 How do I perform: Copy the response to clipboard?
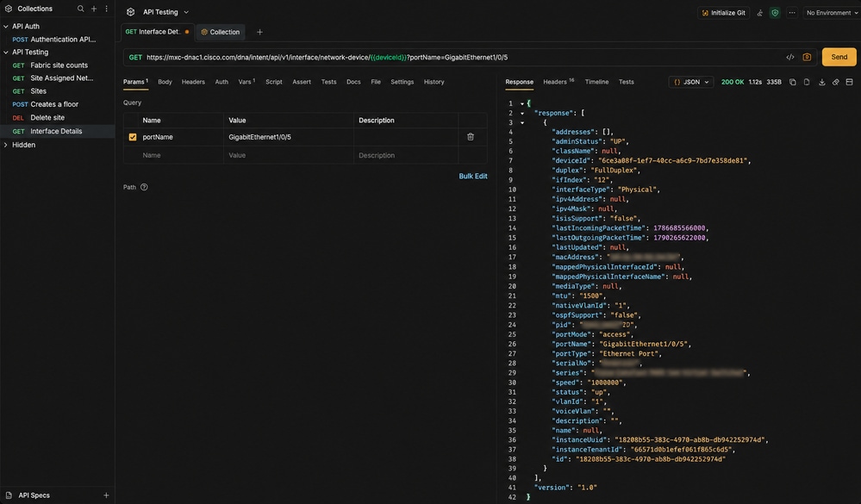[x=792, y=82]
